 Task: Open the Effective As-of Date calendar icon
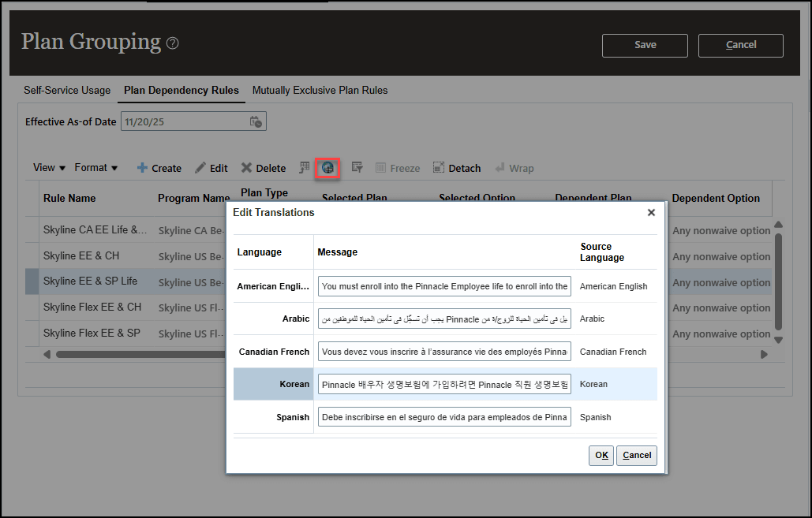click(x=255, y=121)
